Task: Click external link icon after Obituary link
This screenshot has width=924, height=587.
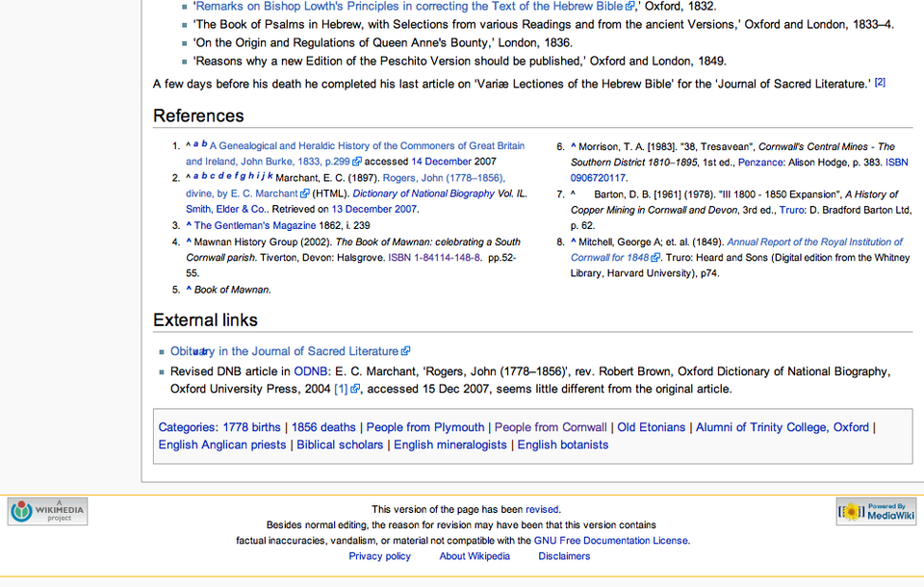Action: coord(406,352)
